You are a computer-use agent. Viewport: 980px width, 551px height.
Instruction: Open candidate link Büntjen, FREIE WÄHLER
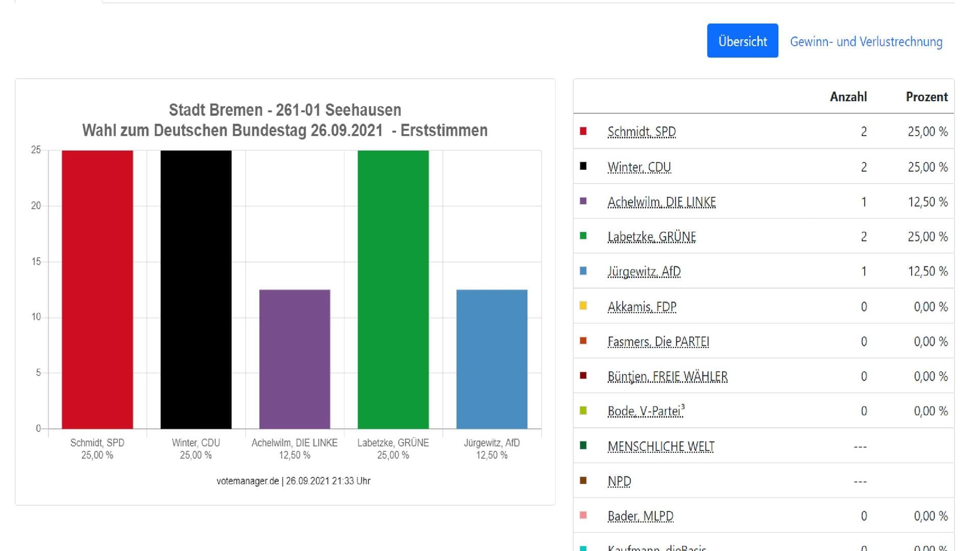[x=668, y=377]
